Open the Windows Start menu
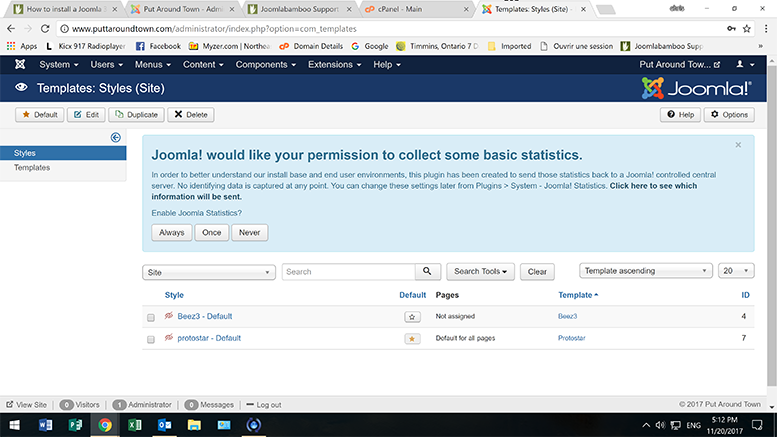Viewport: 777px width, 437px height. 15,425
